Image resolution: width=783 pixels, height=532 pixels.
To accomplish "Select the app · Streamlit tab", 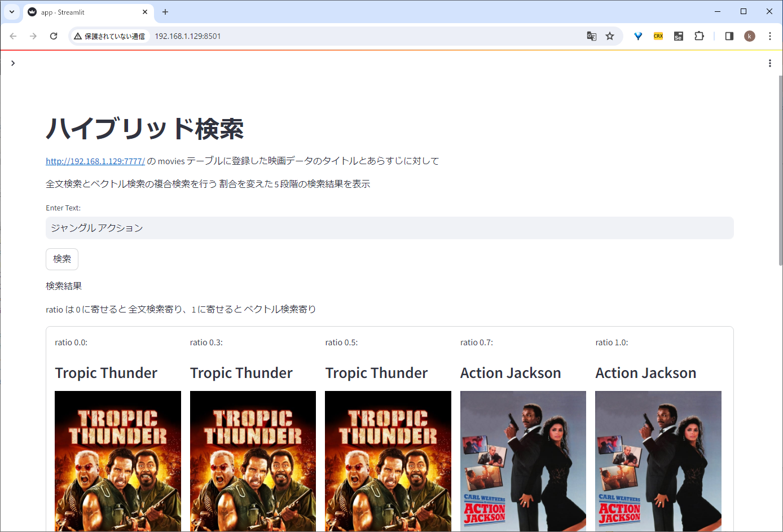I will (87, 12).
